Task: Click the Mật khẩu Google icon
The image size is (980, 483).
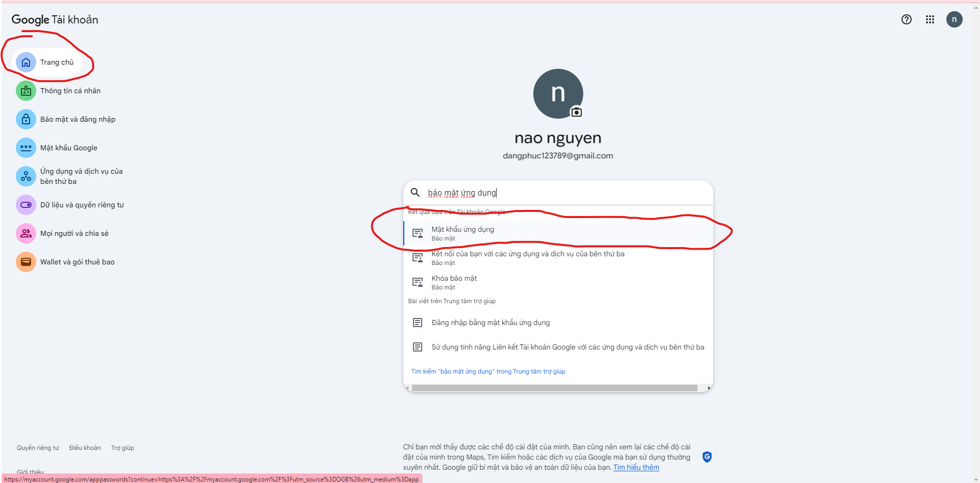Action: click(x=26, y=148)
